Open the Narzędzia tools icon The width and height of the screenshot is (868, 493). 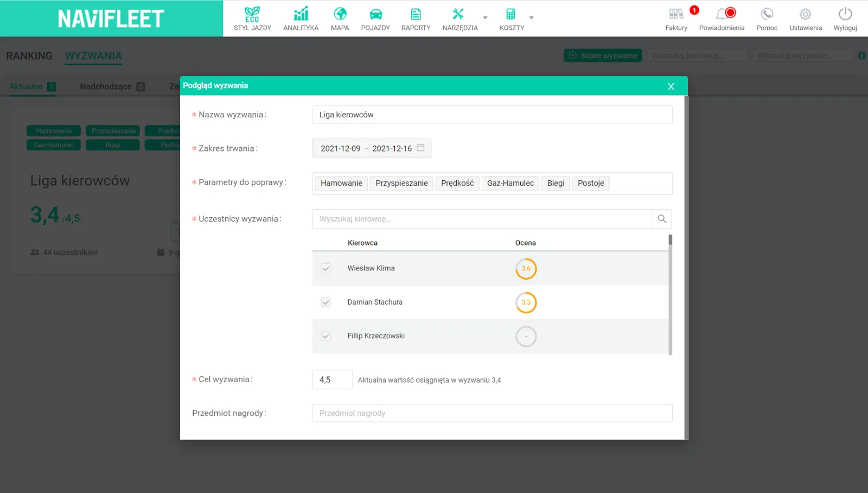pos(458,14)
